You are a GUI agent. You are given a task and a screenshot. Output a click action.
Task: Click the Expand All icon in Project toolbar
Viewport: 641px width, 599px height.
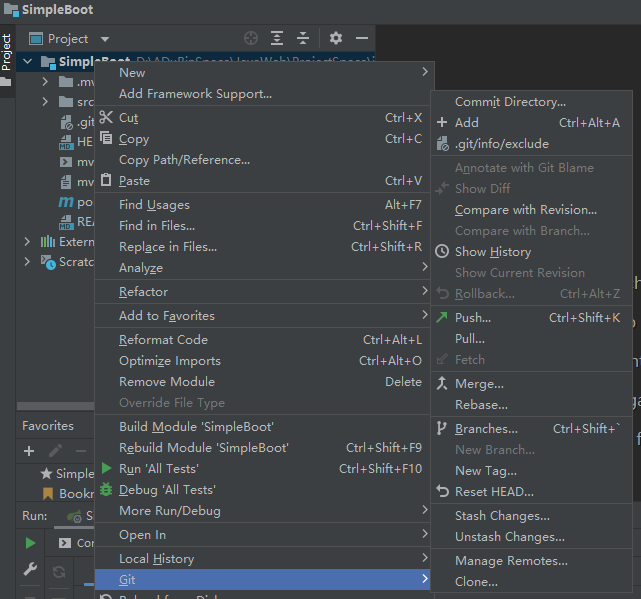[x=277, y=38]
